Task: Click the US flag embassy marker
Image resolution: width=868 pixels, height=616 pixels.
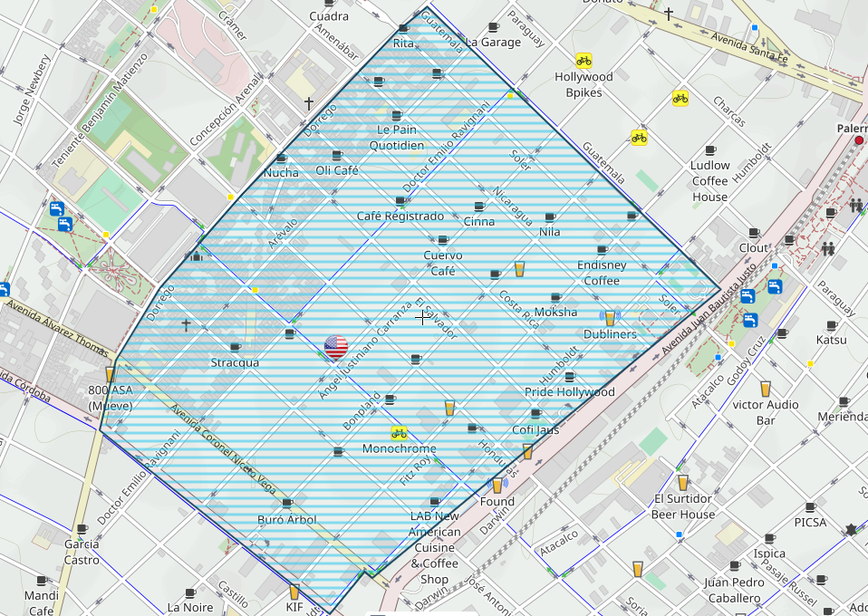Action: coord(336,348)
